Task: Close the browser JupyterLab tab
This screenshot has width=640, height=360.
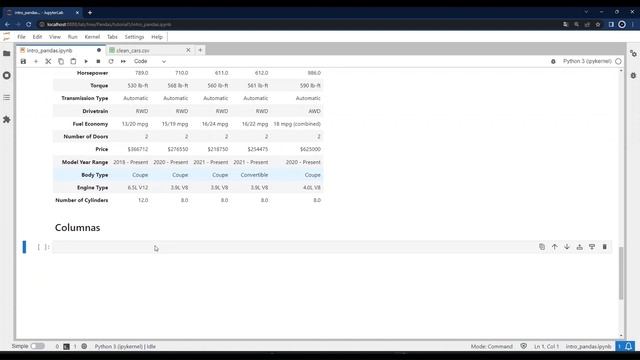Action: [x=77, y=13]
